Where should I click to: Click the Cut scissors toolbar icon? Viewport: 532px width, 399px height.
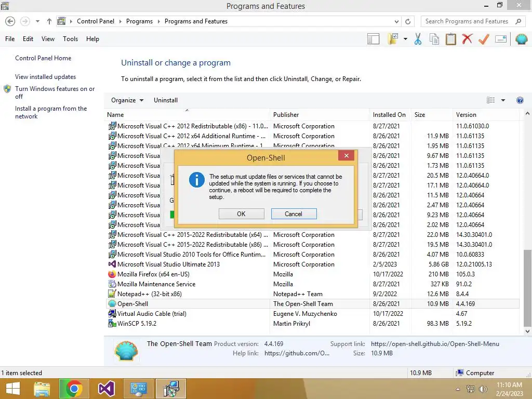click(x=418, y=39)
